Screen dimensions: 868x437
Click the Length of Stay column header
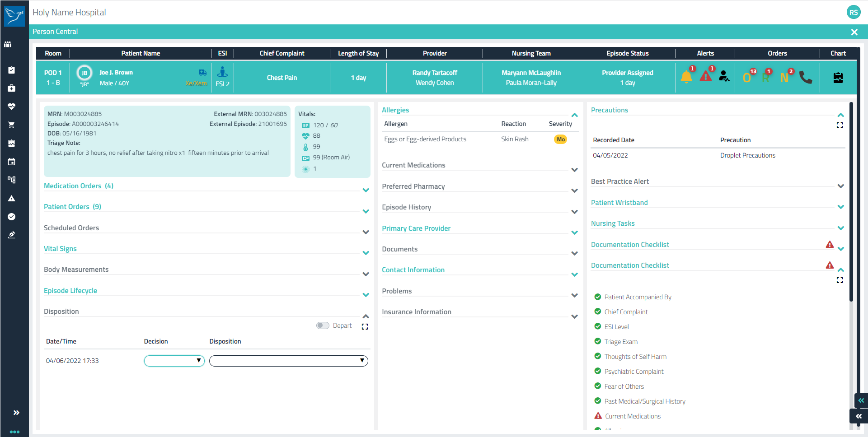(x=358, y=53)
